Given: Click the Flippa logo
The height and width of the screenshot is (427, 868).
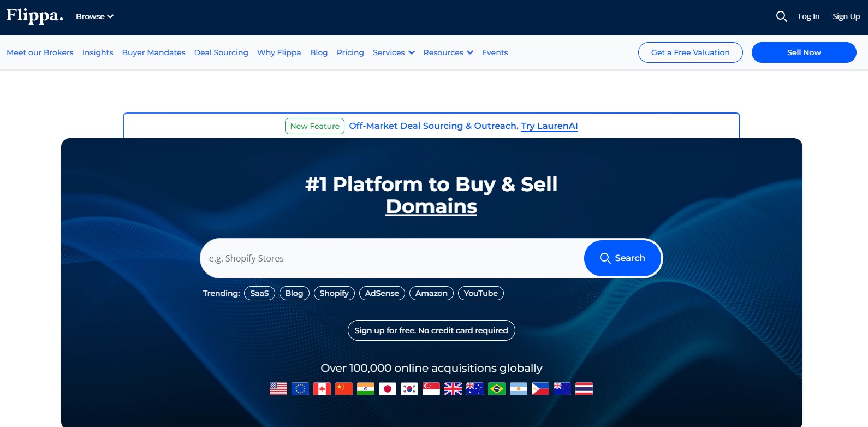Looking at the screenshot, I should coord(34,16).
